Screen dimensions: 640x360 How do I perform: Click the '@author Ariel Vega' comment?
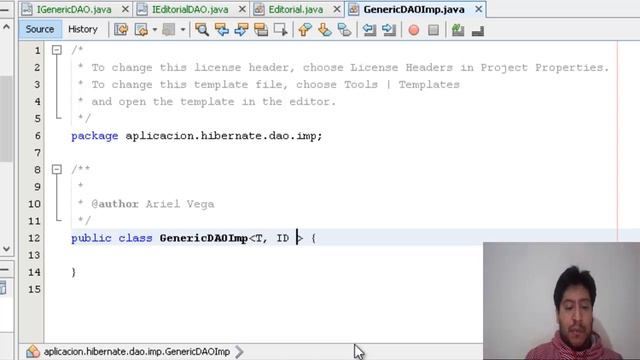point(153,204)
